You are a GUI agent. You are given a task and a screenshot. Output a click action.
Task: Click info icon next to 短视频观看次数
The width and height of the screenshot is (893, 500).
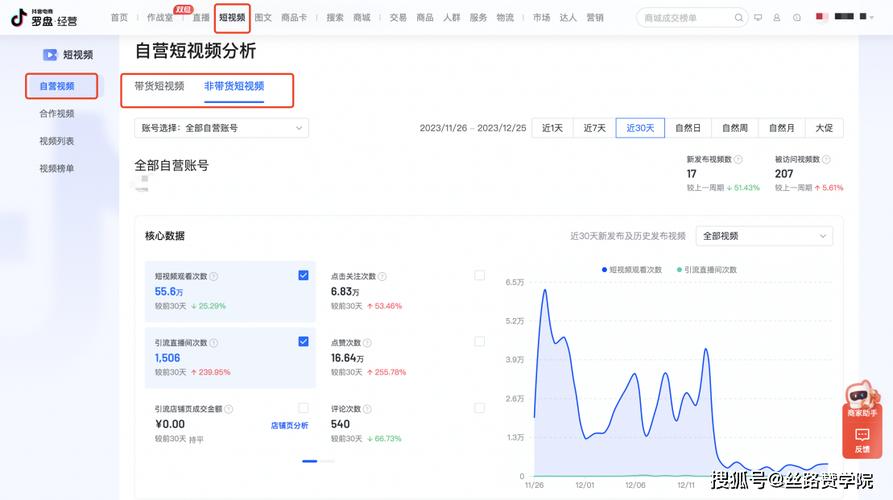pyautogui.click(x=214, y=277)
